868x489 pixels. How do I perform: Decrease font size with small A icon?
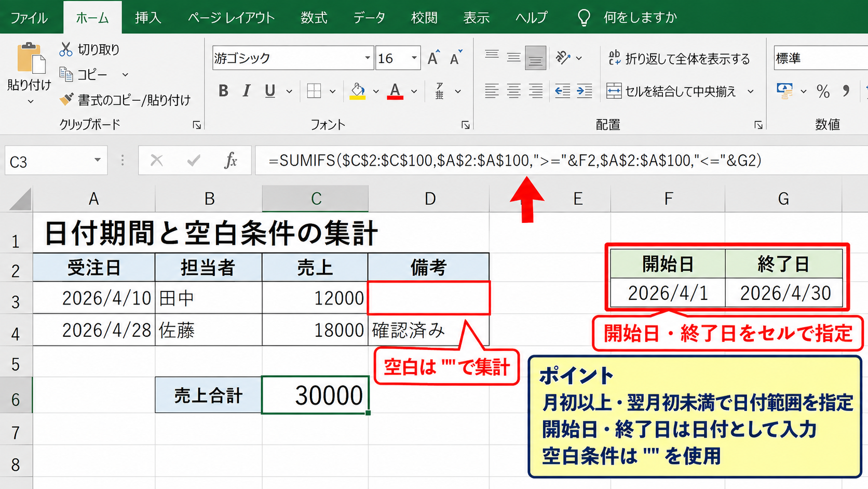click(456, 58)
